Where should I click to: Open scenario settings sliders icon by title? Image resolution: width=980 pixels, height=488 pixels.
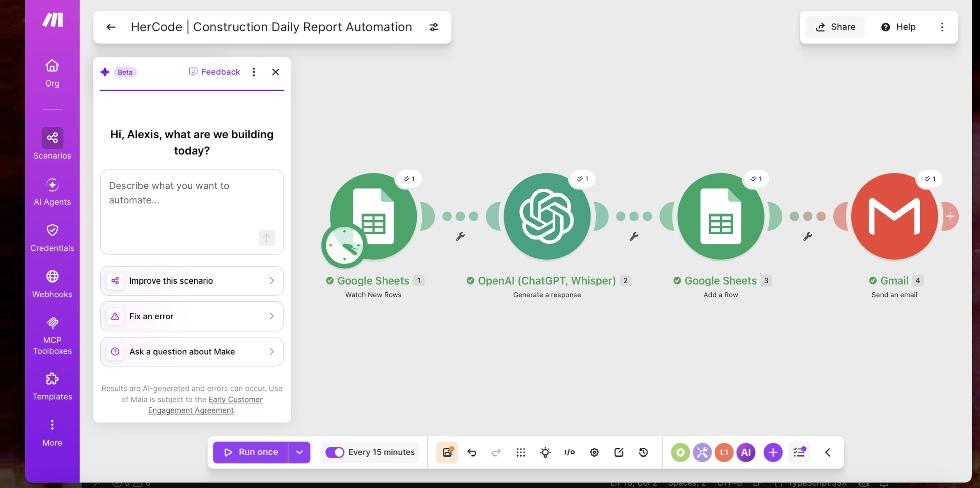point(433,27)
